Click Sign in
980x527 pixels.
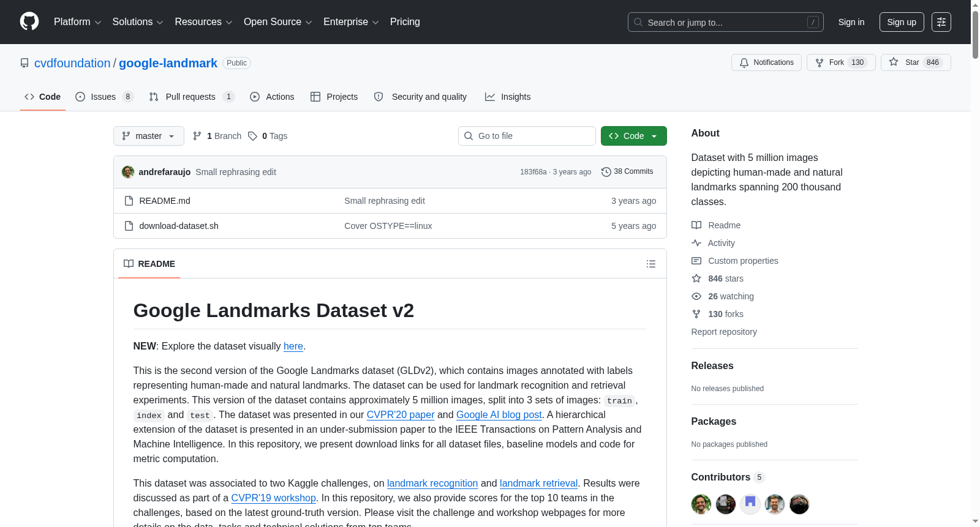851,22
